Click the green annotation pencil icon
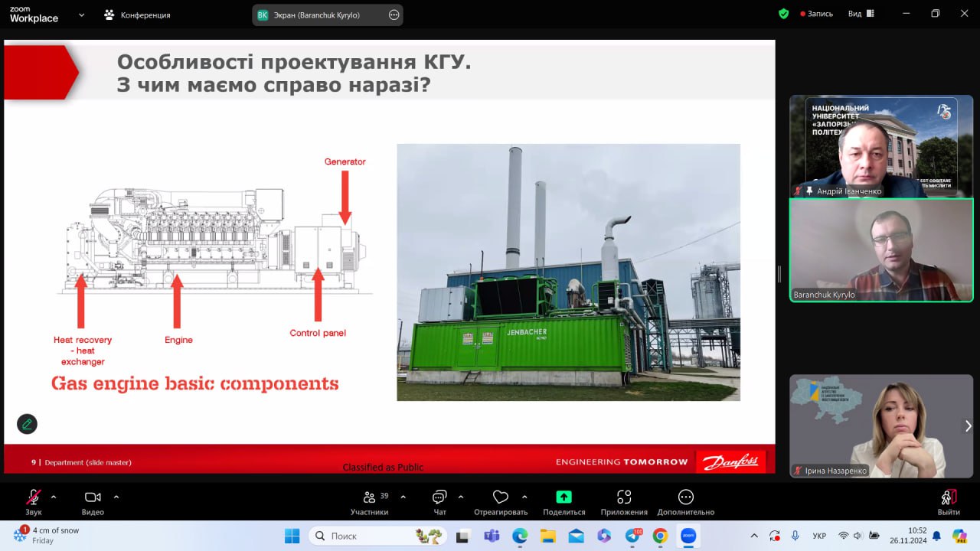Viewport: 980px width, 551px height. [x=27, y=423]
